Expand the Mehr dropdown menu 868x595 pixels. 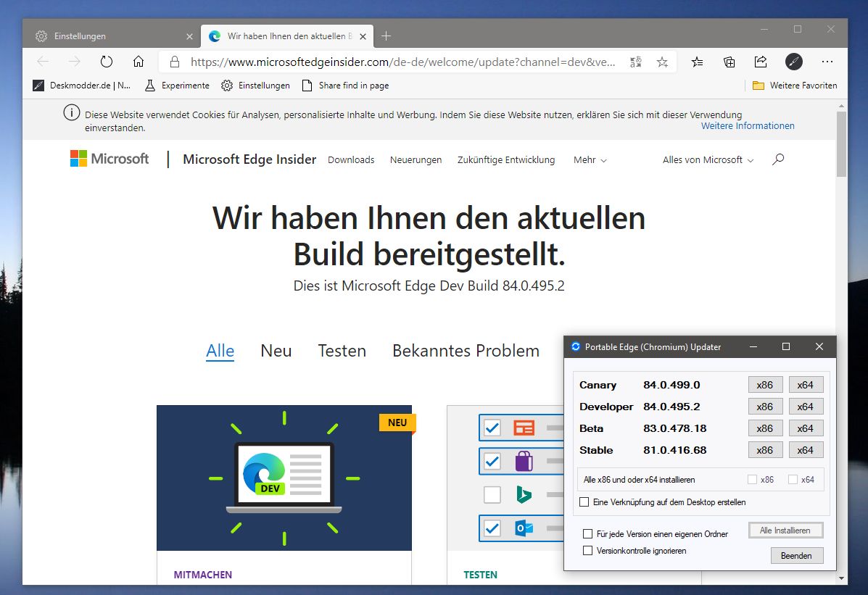coord(590,160)
